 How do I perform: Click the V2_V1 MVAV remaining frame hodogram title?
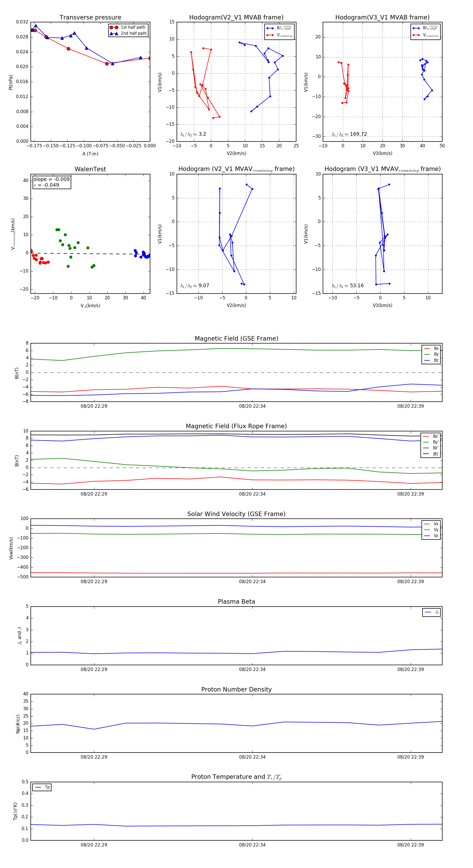(236, 169)
